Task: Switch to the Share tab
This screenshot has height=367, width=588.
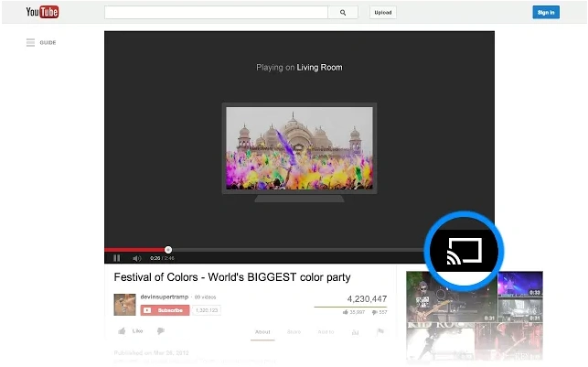Action: (294, 332)
